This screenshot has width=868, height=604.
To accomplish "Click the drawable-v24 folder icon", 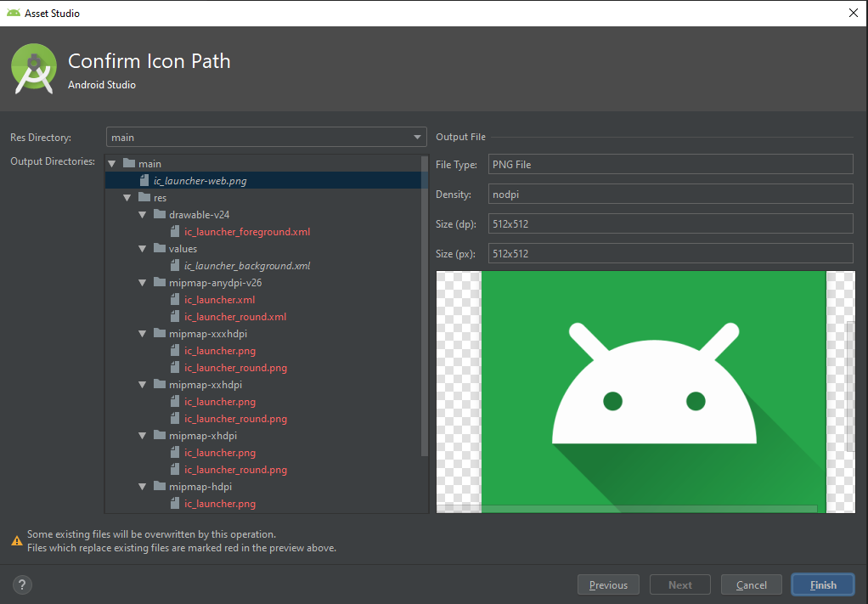I will coord(160,214).
